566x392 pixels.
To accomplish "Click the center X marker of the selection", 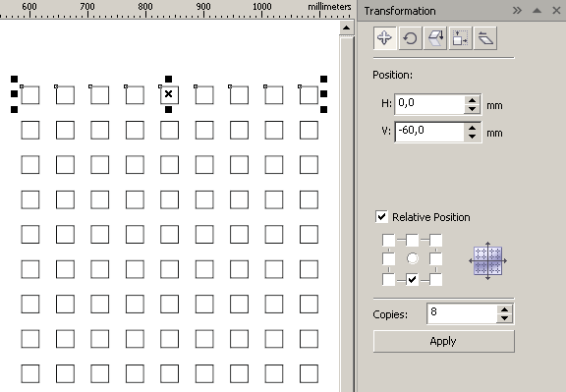I will tap(168, 94).
